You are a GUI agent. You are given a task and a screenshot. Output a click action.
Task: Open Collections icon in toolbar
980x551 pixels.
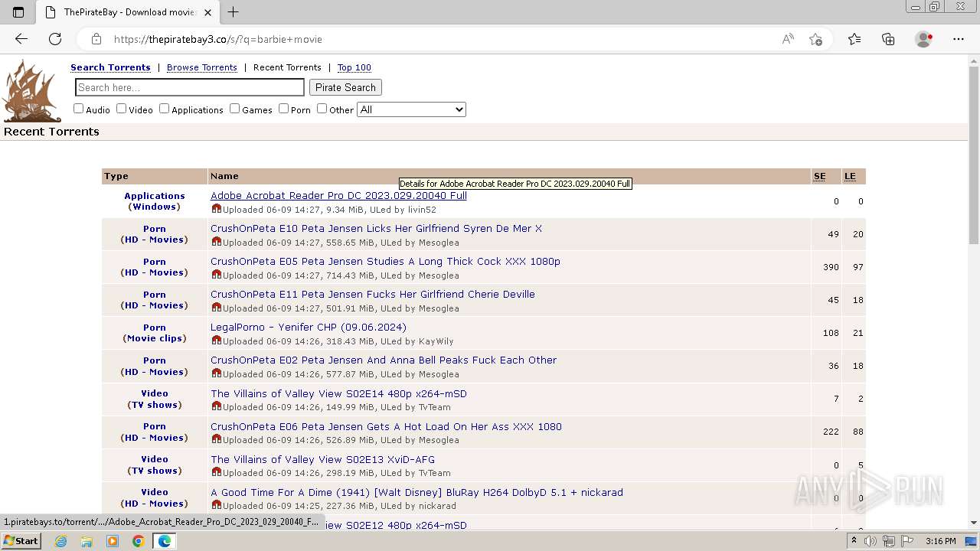(888, 39)
